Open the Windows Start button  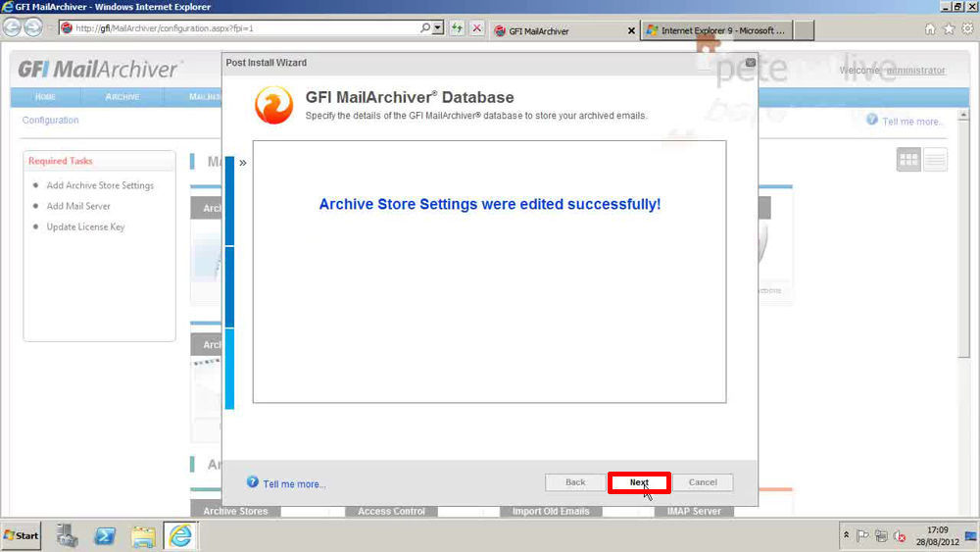point(21,535)
